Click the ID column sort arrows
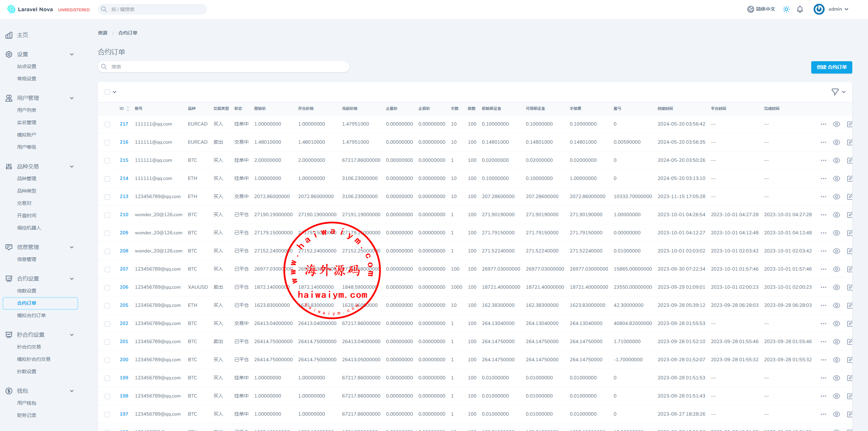This screenshot has height=431, width=868. [128, 108]
